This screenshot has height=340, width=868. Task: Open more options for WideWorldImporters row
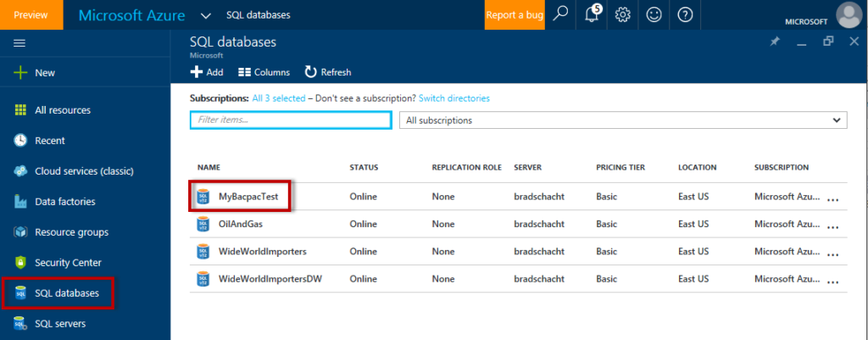pyautogui.click(x=832, y=254)
